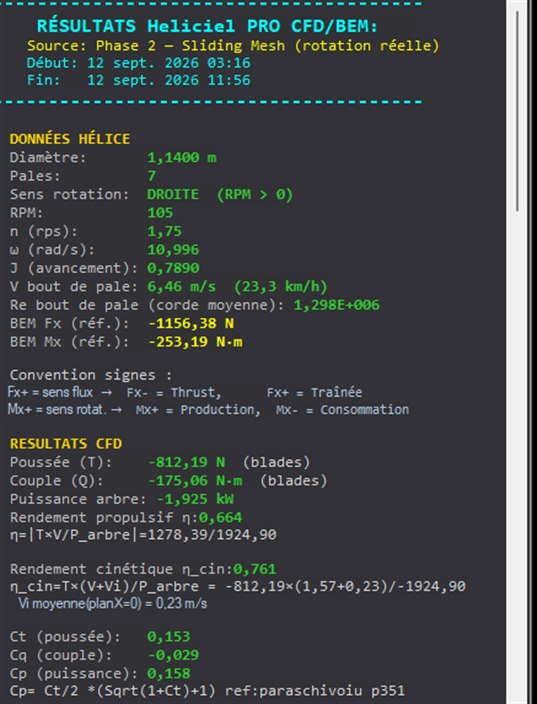Viewport: 537px width, 704px height.
Task: Select the Diamètre value 1,1400 m
Action: coord(182,158)
